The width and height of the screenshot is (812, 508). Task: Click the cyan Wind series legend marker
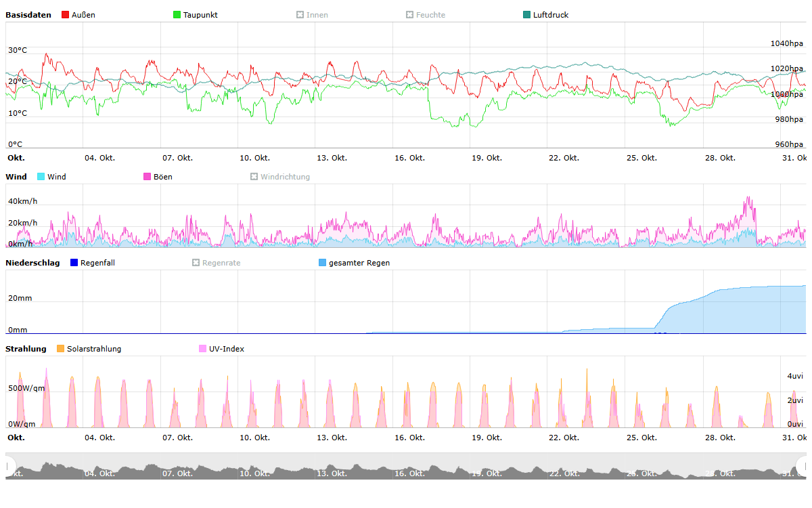41,177
